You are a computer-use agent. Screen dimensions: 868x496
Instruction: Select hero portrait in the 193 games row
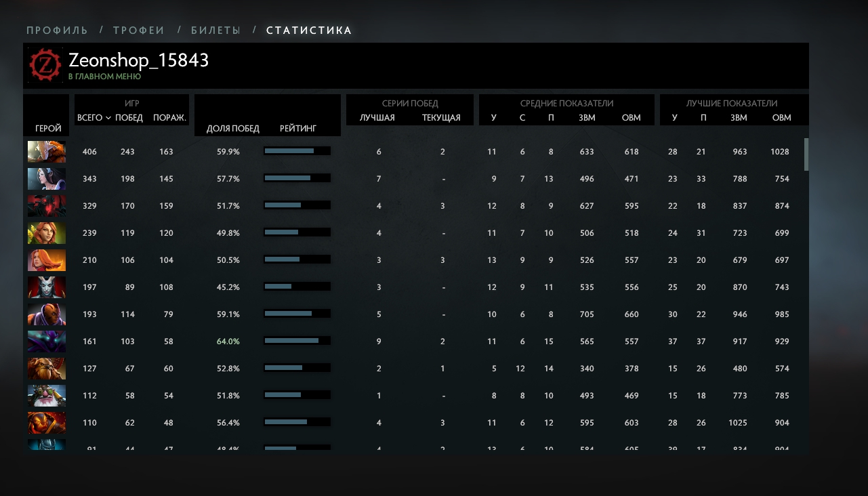pyautogui.click(x=47, y=314)
